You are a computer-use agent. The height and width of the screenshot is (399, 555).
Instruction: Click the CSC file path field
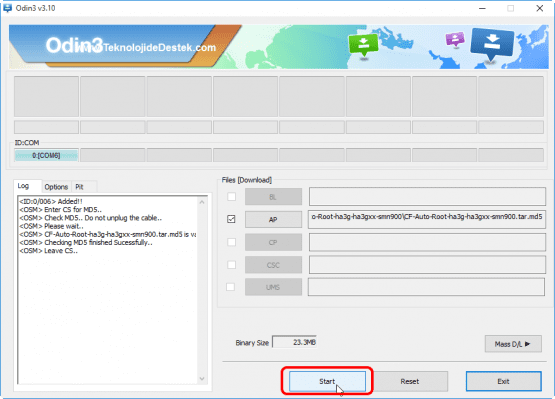(427, 265)
